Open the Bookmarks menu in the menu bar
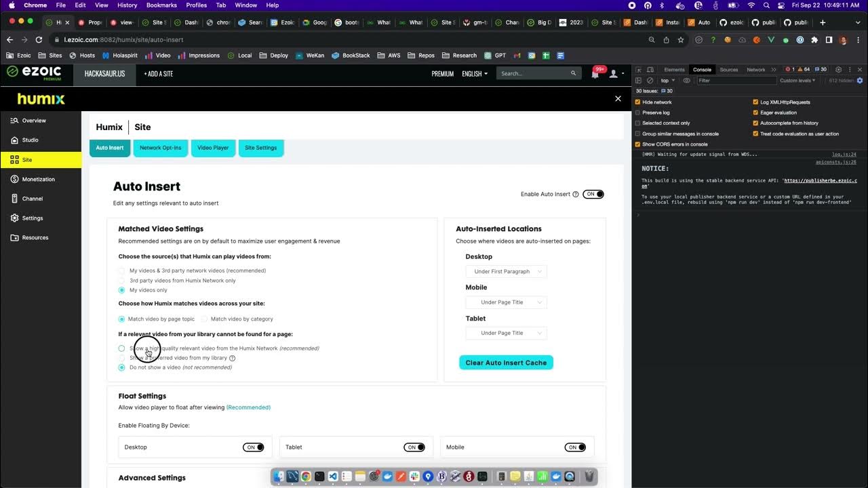This screenshot has height=488, width=868. pyautogui.click(x=161, y=5)
